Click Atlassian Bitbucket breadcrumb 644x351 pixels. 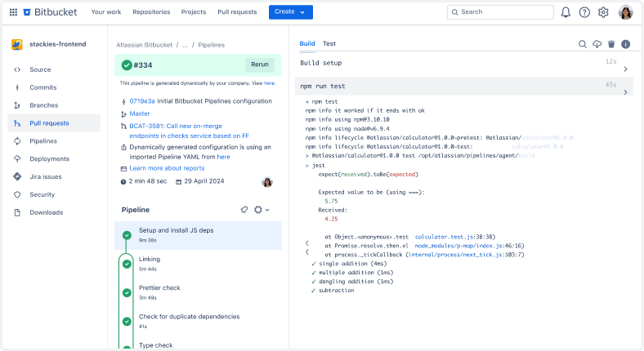coord(144,45)
